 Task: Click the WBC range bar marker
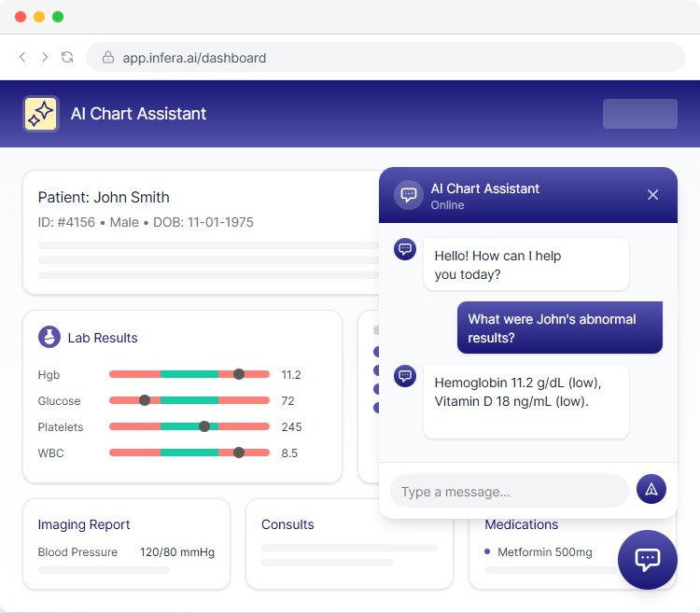point(239,453)
